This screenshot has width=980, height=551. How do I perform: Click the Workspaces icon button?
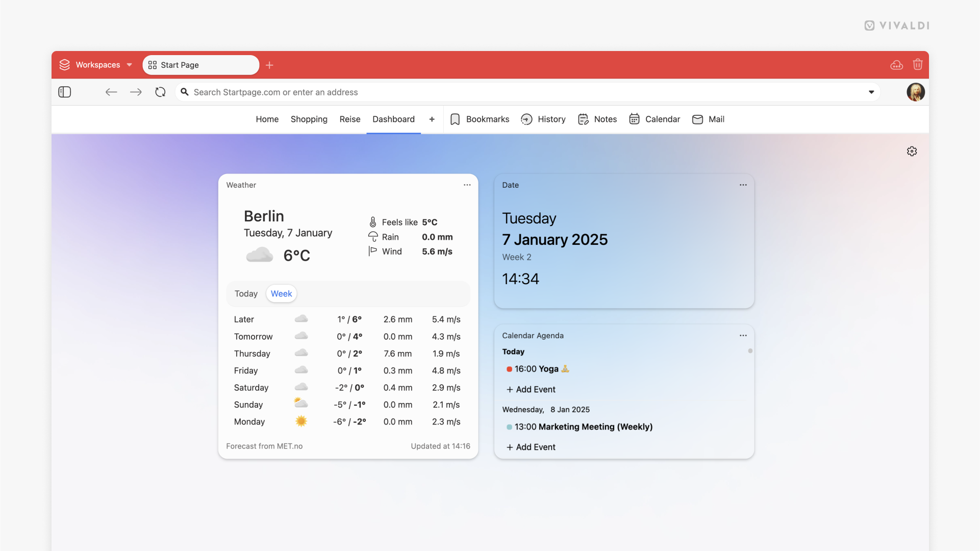coord(65,65)
